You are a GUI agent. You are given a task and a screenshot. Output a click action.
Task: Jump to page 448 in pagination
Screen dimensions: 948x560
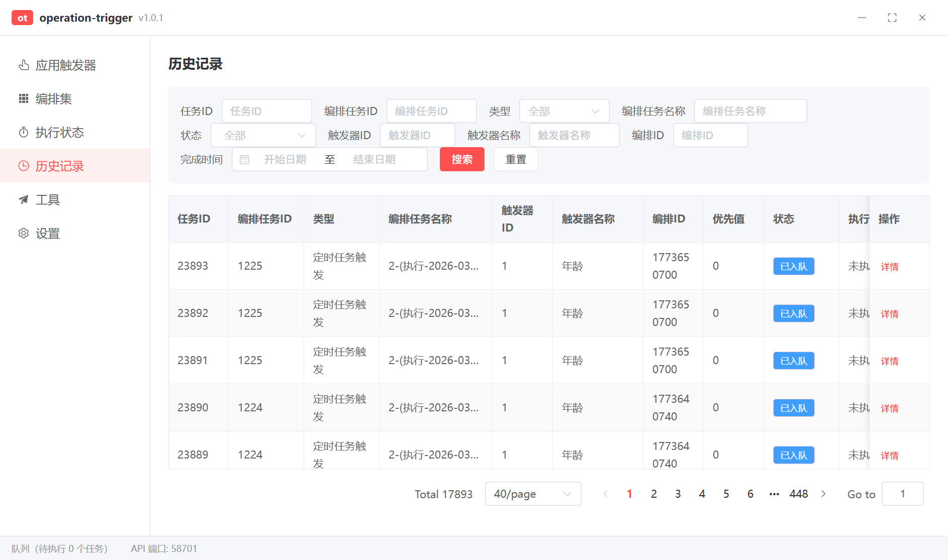[798, 494]
